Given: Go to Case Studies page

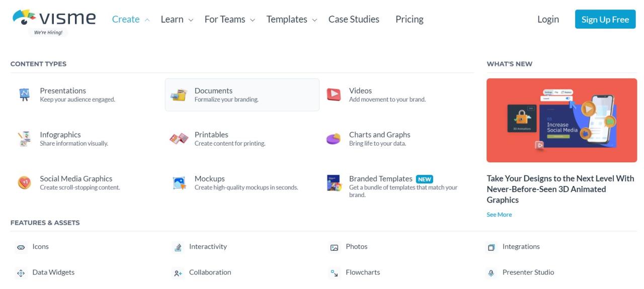Looking at the screenshot, I should (354, 20).
